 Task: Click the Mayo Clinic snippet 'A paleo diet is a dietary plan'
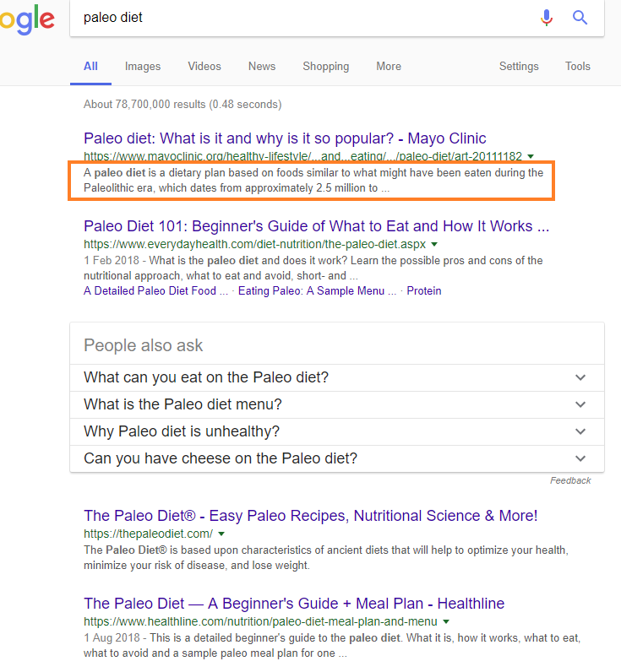[x=313, y=181]
